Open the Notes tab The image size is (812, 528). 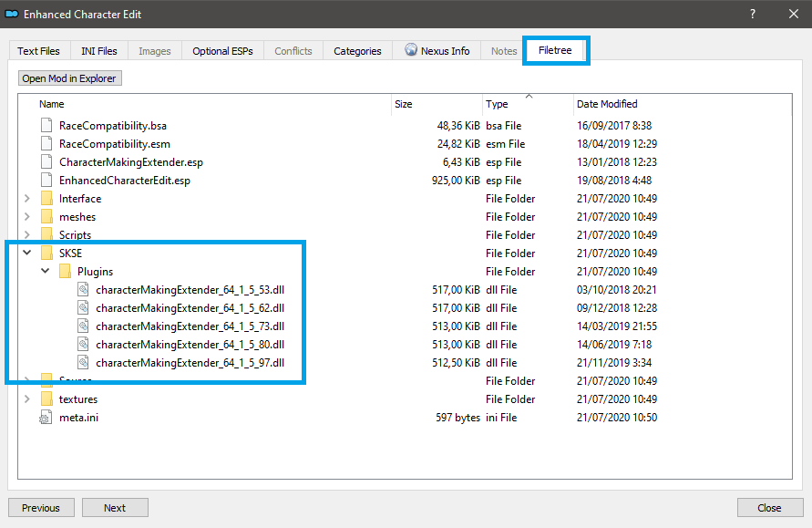tap(504, 51)
